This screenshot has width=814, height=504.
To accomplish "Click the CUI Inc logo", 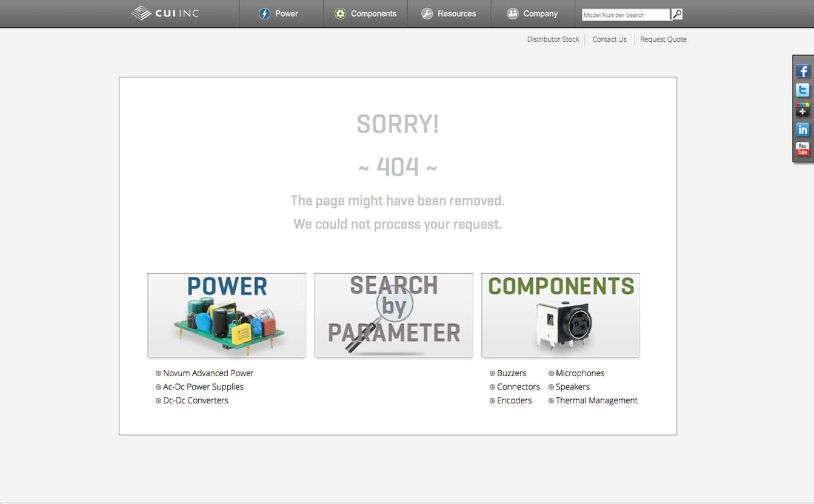I will click(x=165, y=13).
